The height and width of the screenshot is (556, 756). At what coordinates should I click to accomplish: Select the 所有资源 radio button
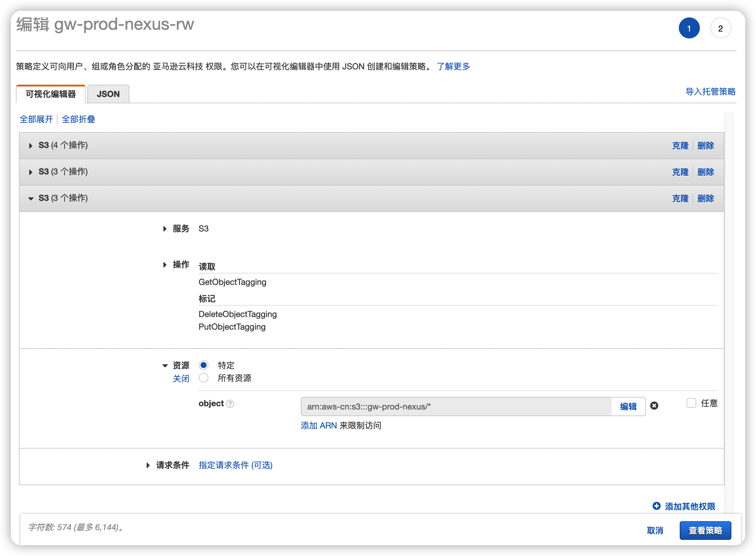coord(204,378)
